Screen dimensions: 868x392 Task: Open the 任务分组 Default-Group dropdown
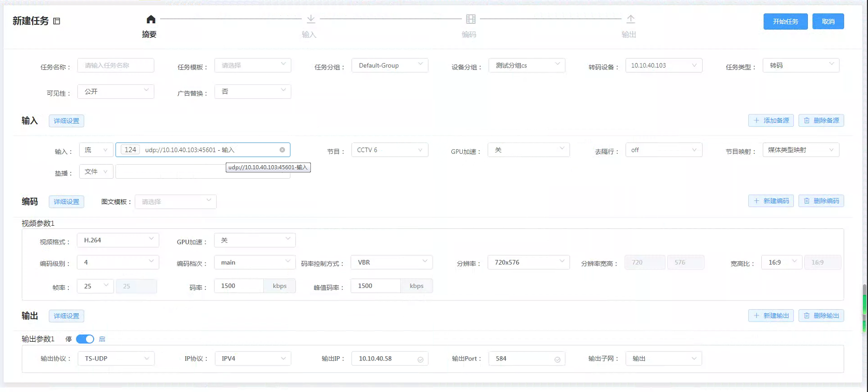point(390,65)
